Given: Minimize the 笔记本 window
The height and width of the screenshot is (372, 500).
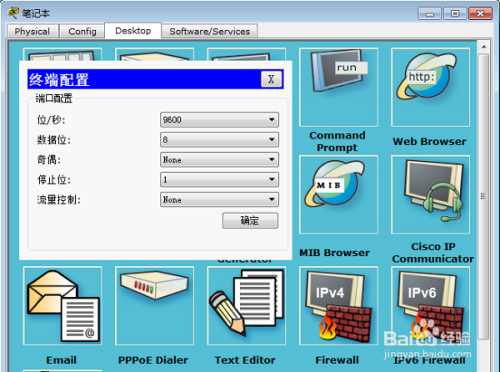Looking at the screenshot, I should pyautogui.click(x=430, y=14).
